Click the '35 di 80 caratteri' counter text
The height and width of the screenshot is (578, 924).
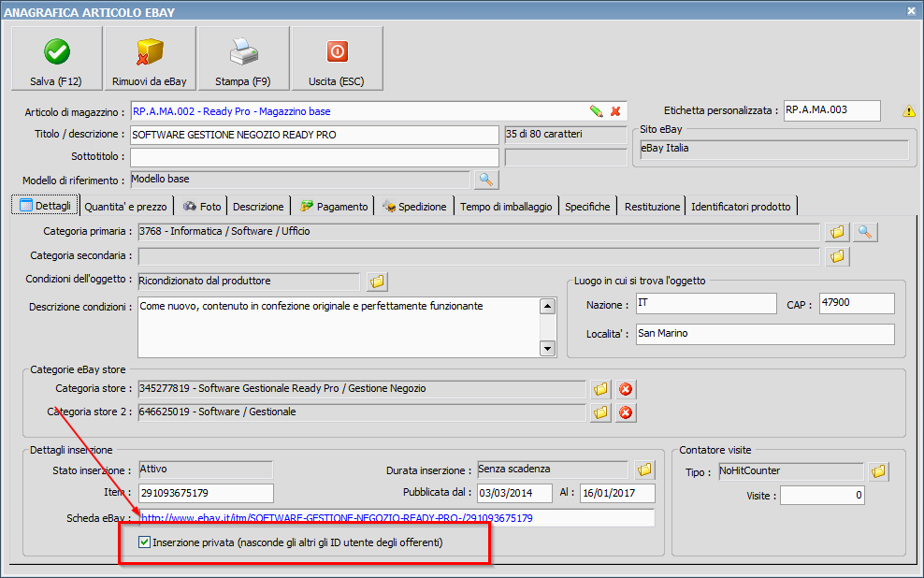click(544, 135)
